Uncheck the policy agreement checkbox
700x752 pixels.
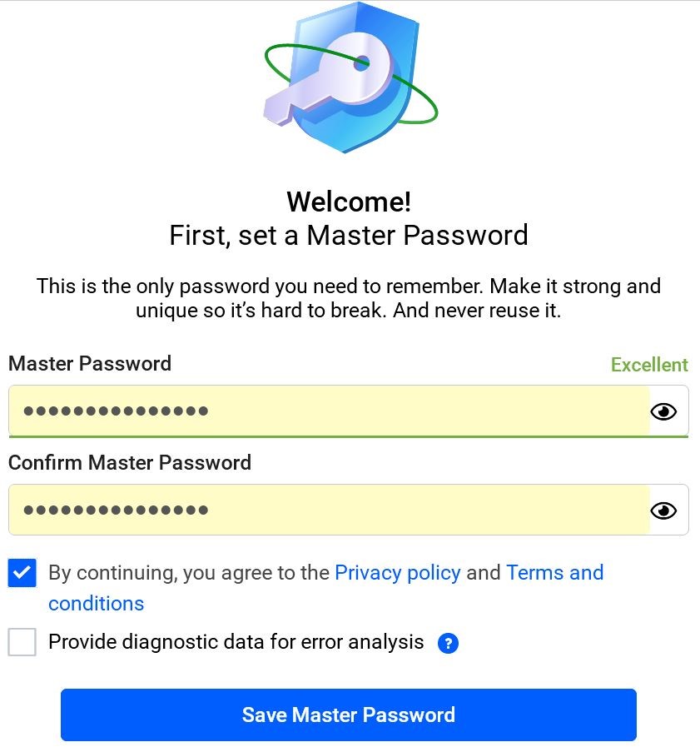[22, 573]
